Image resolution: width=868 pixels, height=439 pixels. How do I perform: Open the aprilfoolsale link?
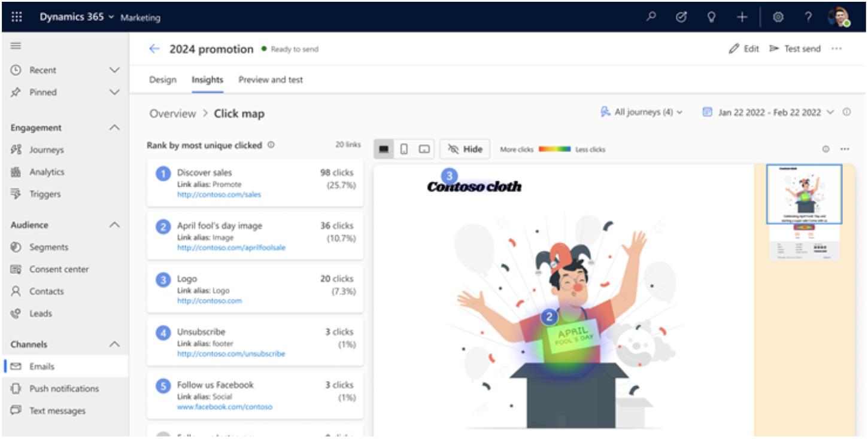tap(231, 248)
